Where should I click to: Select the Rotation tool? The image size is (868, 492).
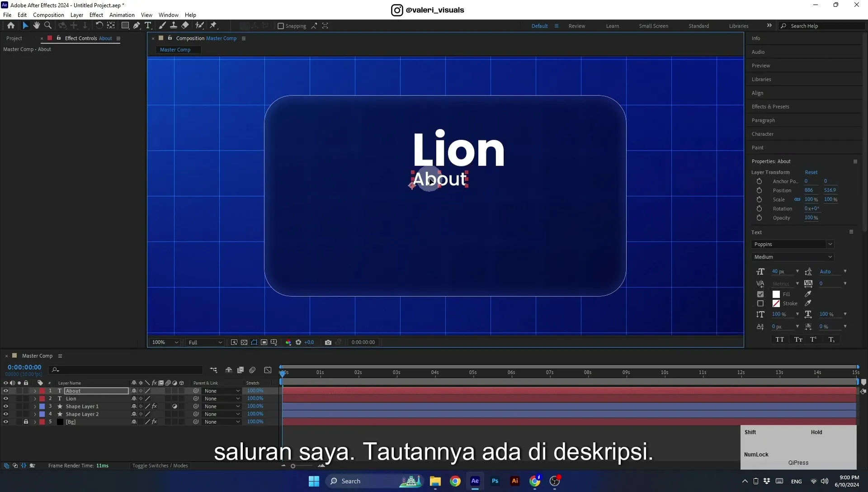99,26
